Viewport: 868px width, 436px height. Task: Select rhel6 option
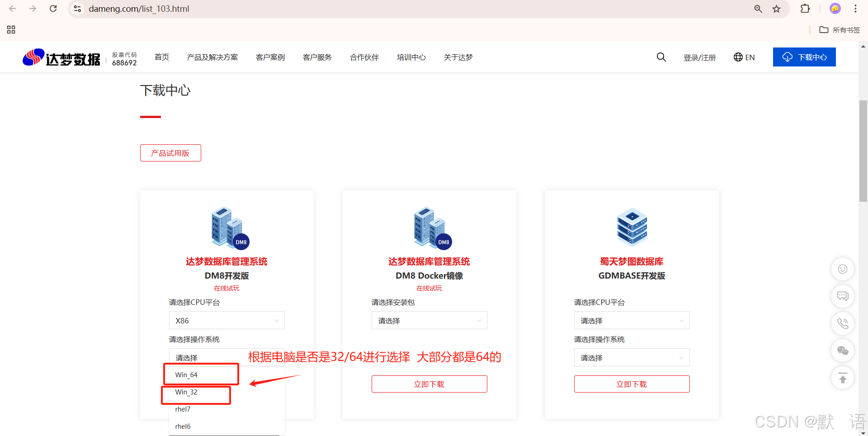coord(227,426)
